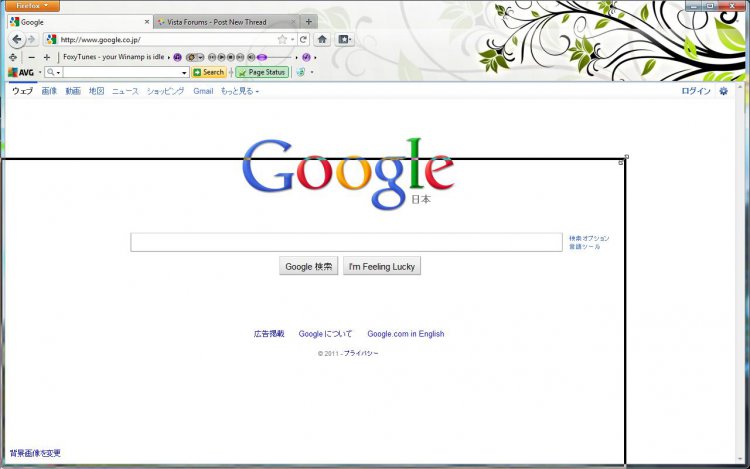Viewport: 750px width, 469px height.
Task: Click the FoxyTunes Winamp idle status text
Action: (113, 57)
